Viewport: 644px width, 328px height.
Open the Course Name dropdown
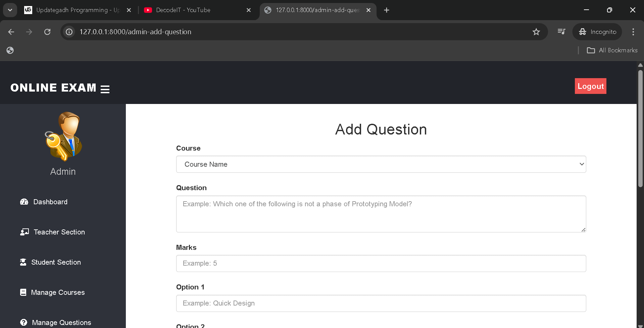click(x=381, y=164)
